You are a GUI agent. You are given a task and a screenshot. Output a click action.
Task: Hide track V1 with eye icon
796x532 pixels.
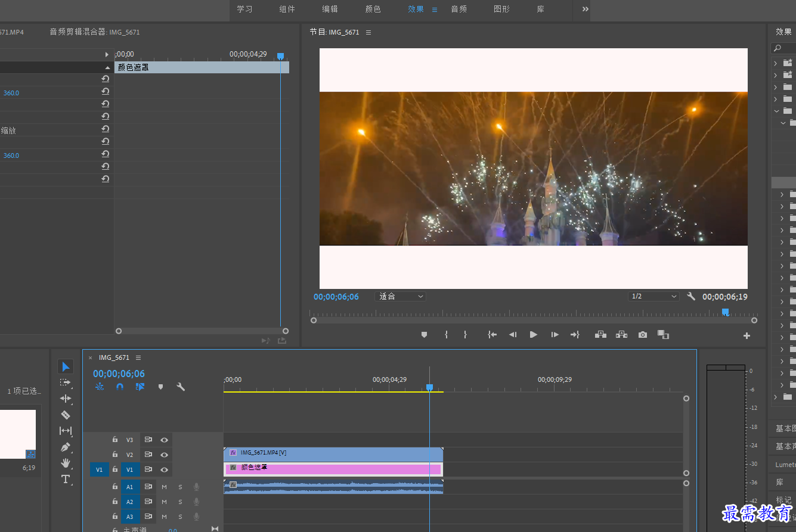(x=164, y=469)
